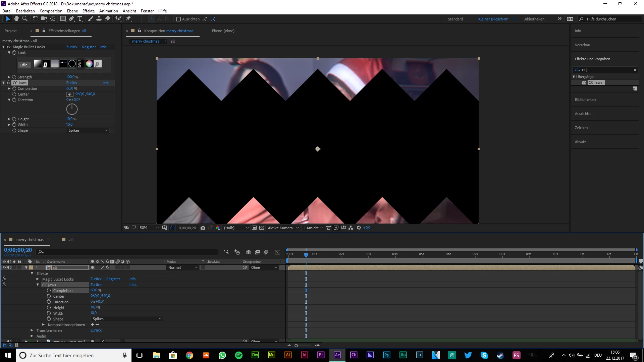Open the Shape dropdown showing Spikes

tap(88, 130)
